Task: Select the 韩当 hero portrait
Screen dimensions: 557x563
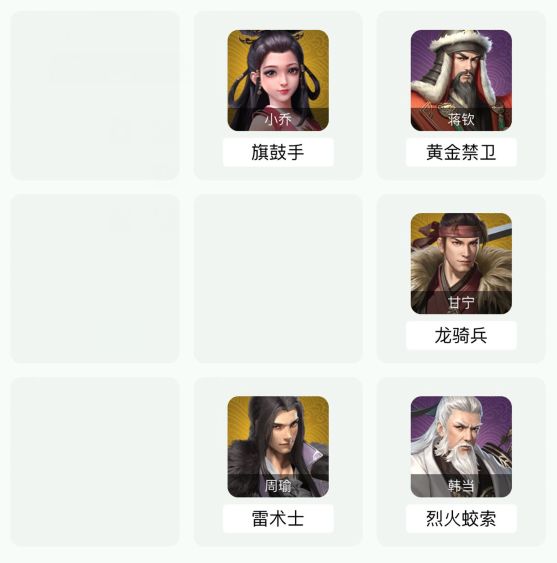Action: (x=461, y=447)
